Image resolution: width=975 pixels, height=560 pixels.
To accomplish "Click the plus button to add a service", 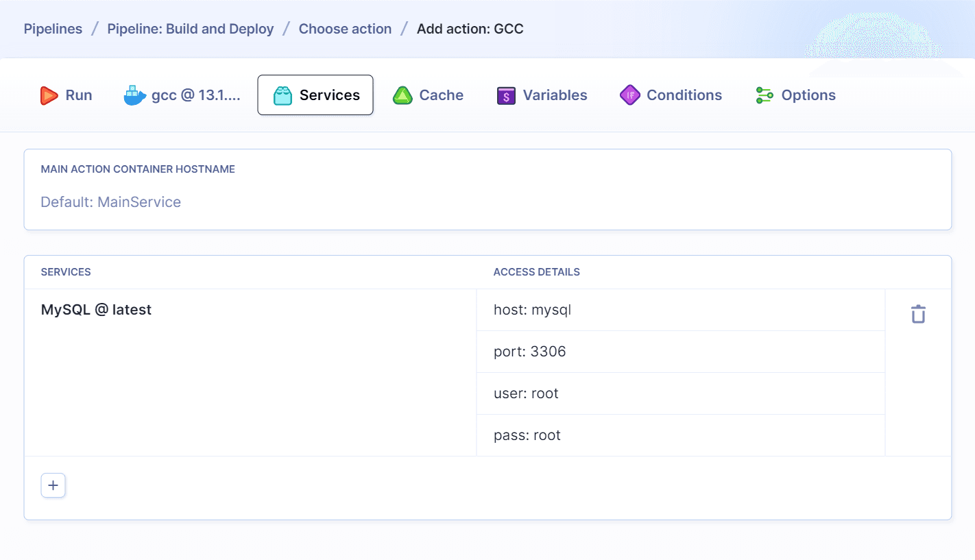I will [53, 485].
